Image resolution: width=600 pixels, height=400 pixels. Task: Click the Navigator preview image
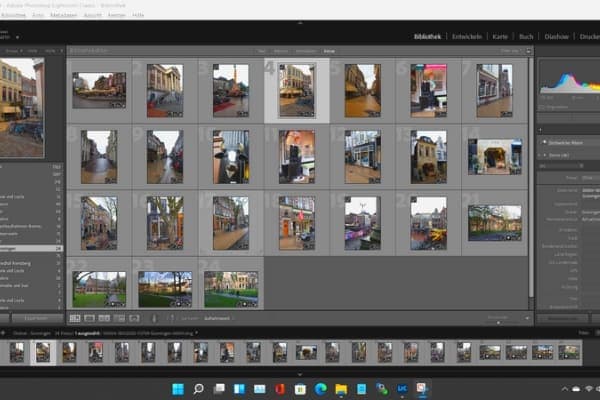coord(22,108)
